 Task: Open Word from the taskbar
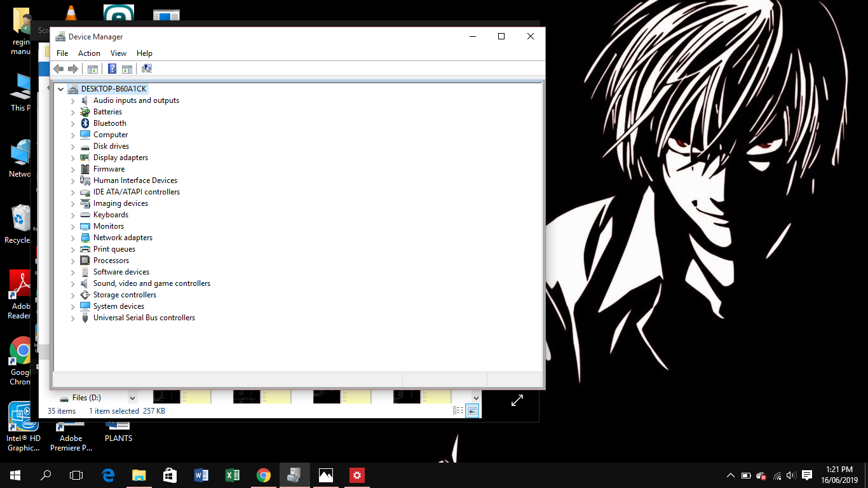point(201,475)
